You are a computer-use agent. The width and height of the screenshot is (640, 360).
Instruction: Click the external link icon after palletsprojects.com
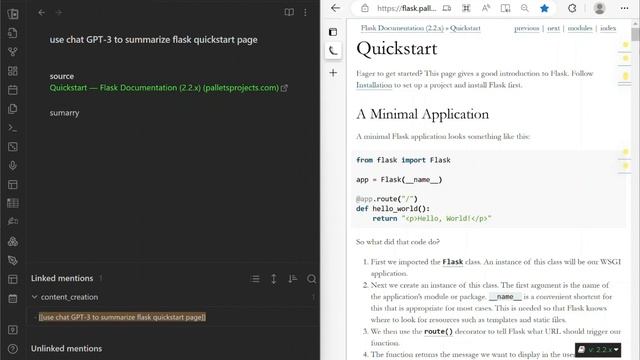coord(284,88)
